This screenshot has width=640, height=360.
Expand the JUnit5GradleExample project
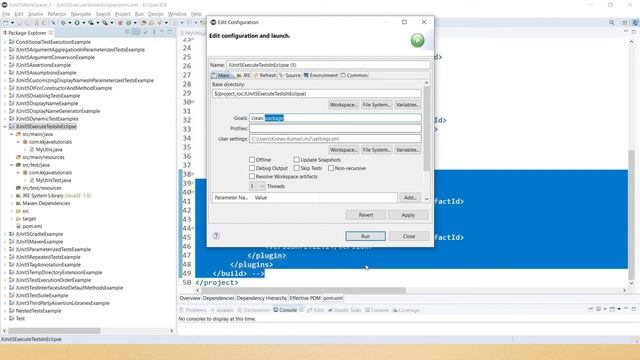[5, 234]
